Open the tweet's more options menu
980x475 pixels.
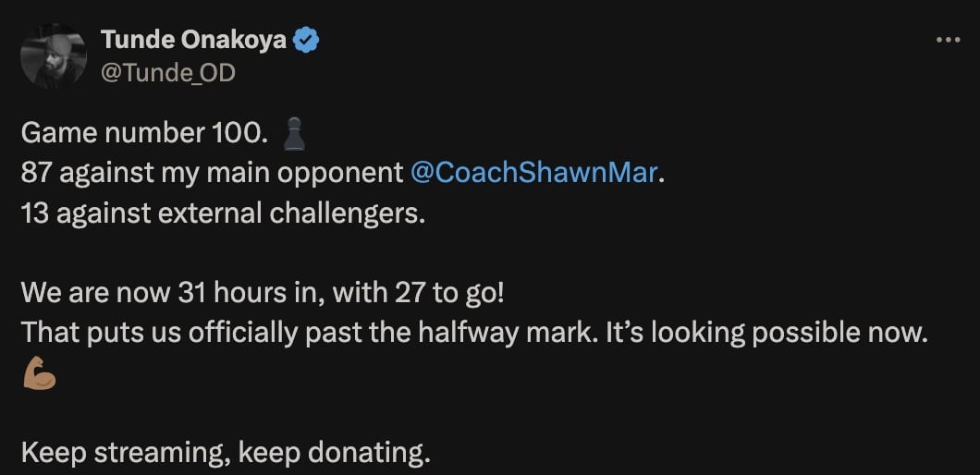coord(949,41)
